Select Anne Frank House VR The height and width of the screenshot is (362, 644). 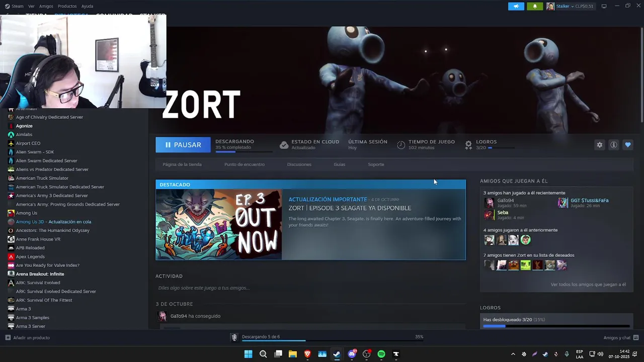point(38,239)
